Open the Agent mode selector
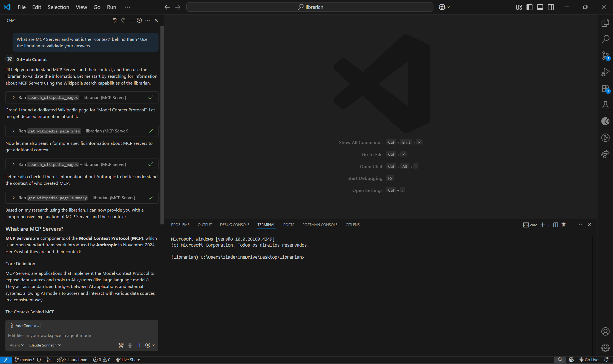This screenshot has height=364, width=613. pos(16,345)
